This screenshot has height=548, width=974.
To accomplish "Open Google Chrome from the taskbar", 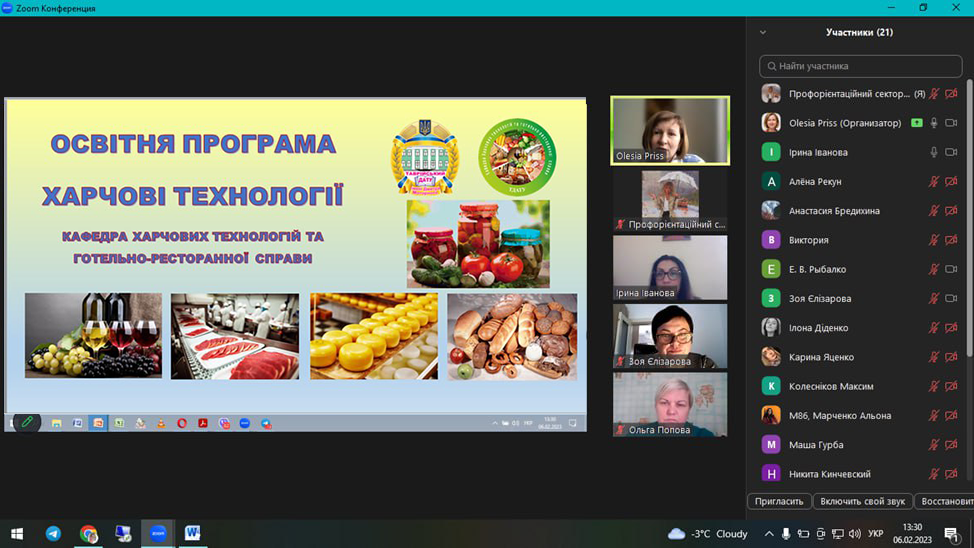I will 88,534.
